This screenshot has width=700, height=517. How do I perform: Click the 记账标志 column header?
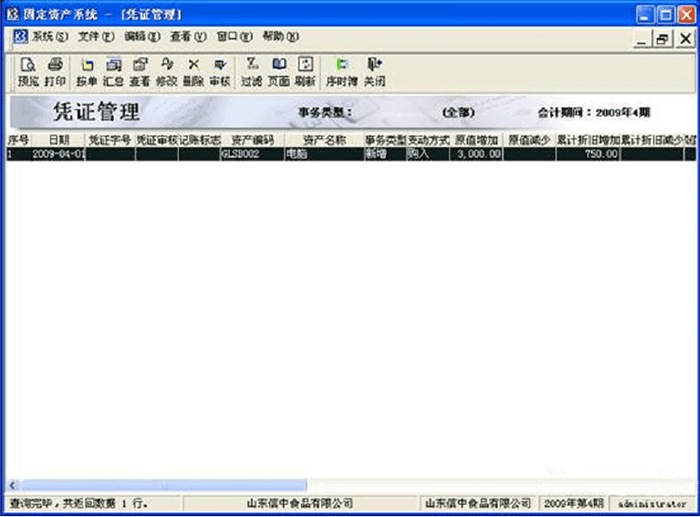(x=200, y=140)
